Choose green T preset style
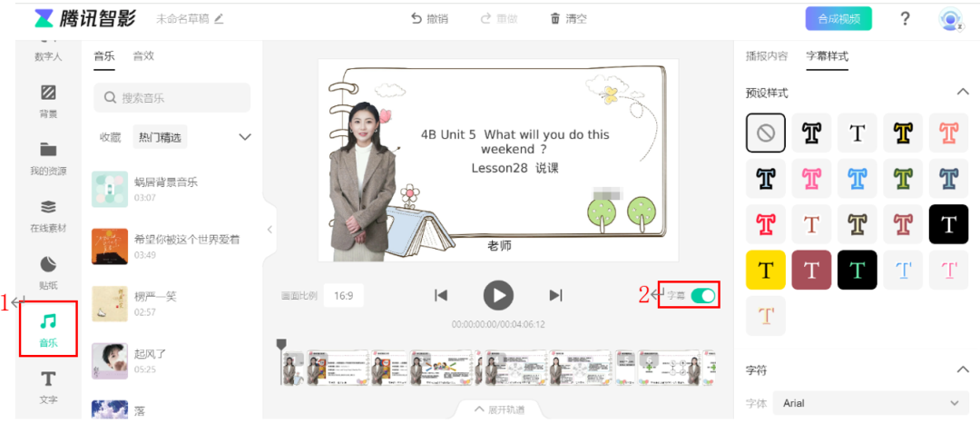The image size is (980, 424). (903, 179)
